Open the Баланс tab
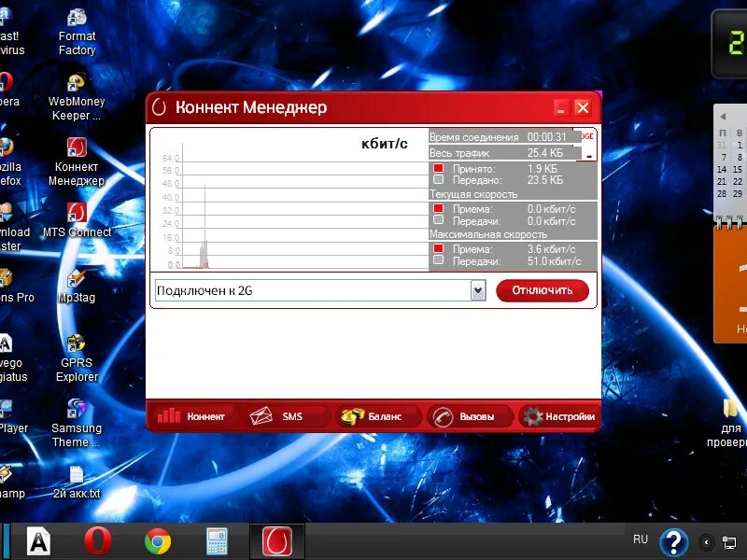Viewport: 747px width, 560px height. (x=377, y=416)
